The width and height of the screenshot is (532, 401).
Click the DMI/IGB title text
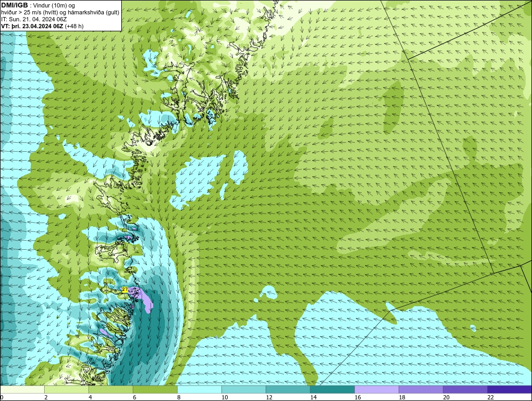tap(14, 5)
